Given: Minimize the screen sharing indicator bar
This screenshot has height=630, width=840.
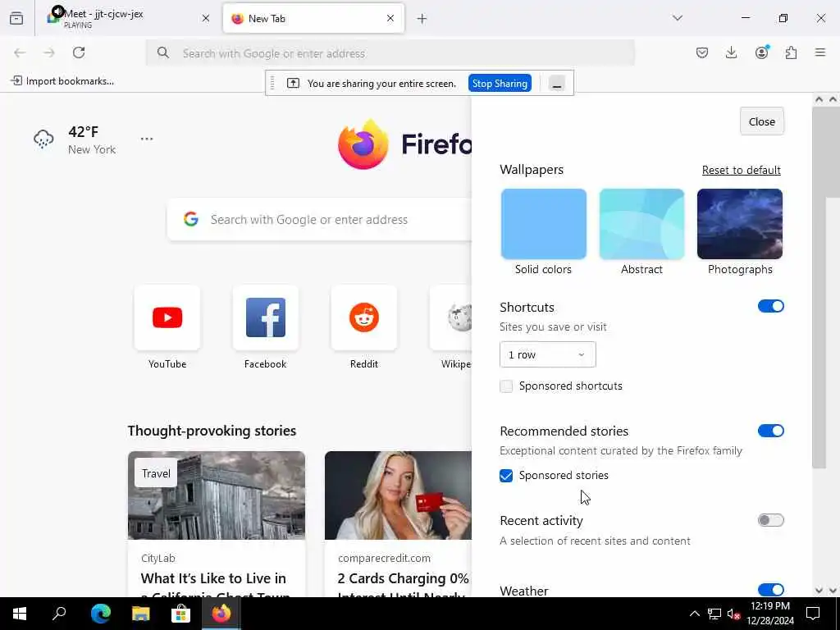Looking at the screenshot, I should (557, 84).
